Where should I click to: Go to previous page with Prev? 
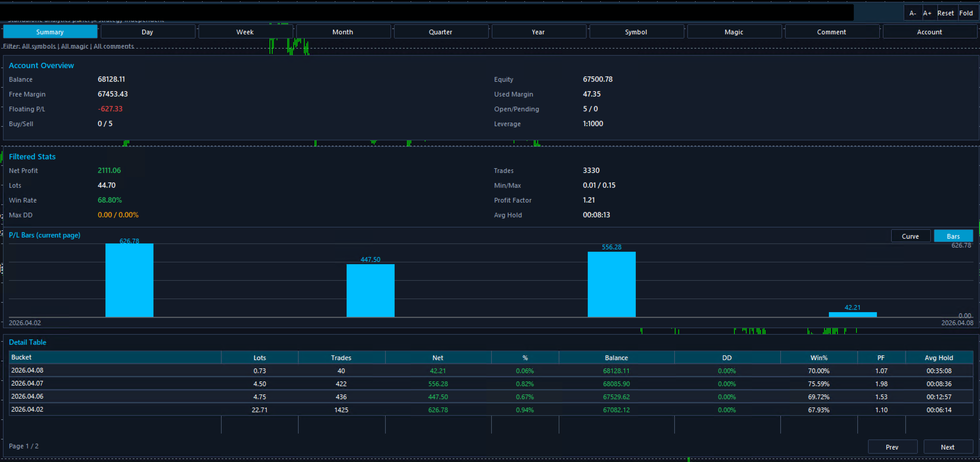[x=892, y=447]
